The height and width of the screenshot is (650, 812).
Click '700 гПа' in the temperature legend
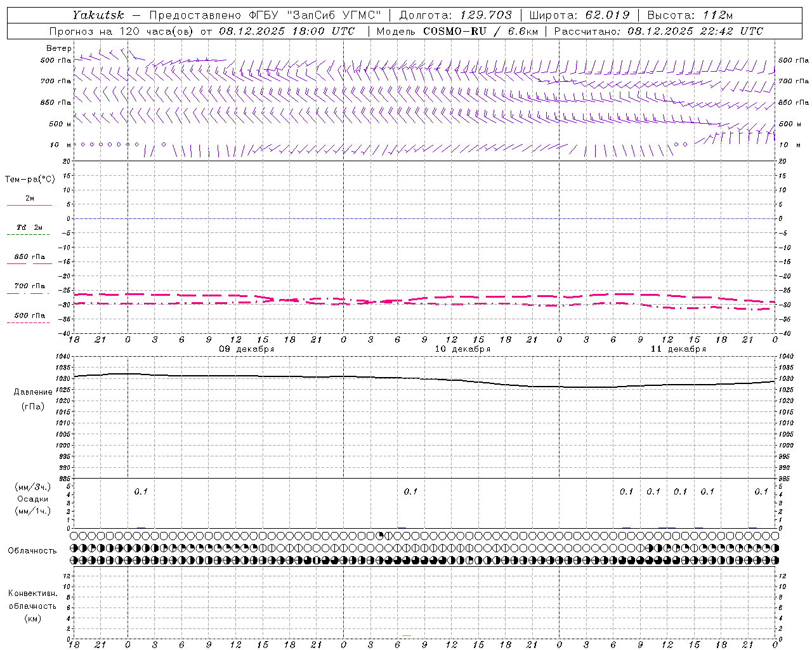click(x=29, y=286)
